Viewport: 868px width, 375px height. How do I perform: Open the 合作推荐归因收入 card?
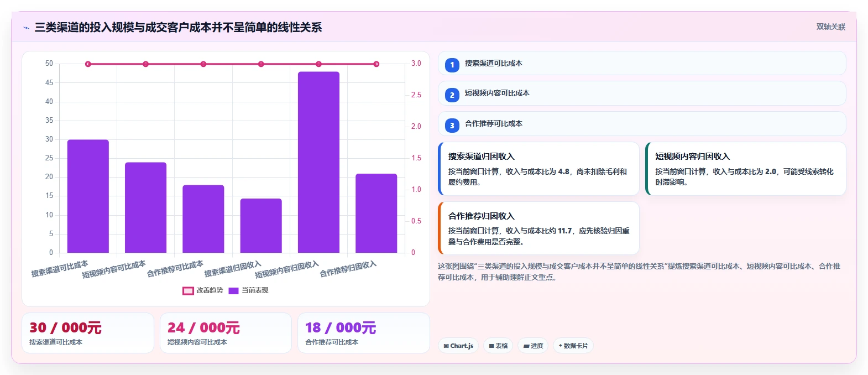click(538, 228)
